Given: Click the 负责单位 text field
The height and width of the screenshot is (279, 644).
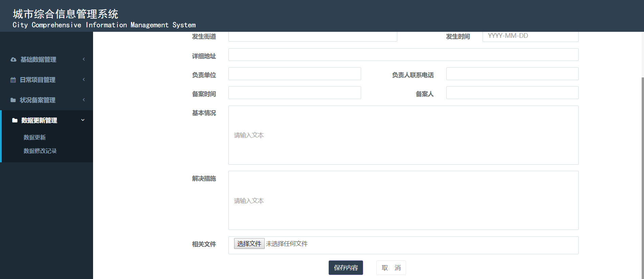Looking at the screenshot, I should click(294, 74).
